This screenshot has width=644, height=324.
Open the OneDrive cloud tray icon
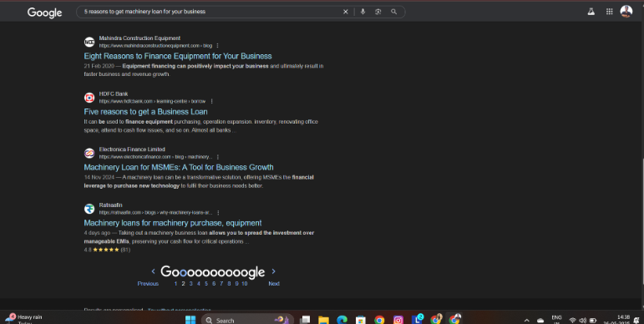tap(540, 321)
